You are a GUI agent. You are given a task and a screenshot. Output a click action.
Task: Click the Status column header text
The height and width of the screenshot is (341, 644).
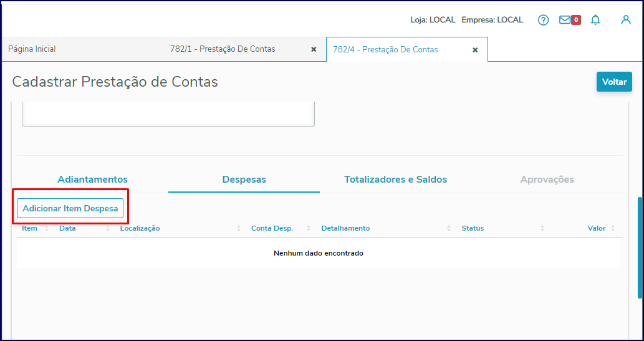coord(473,228)
